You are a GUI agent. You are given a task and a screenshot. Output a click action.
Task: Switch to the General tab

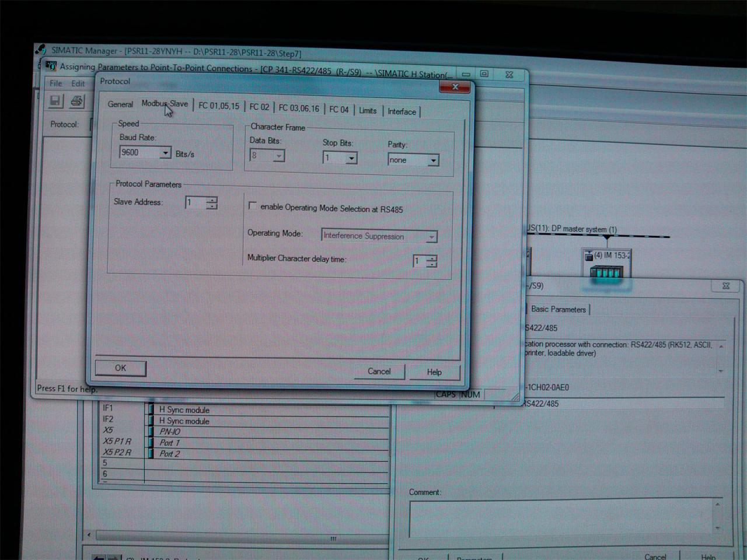[120, 104]
